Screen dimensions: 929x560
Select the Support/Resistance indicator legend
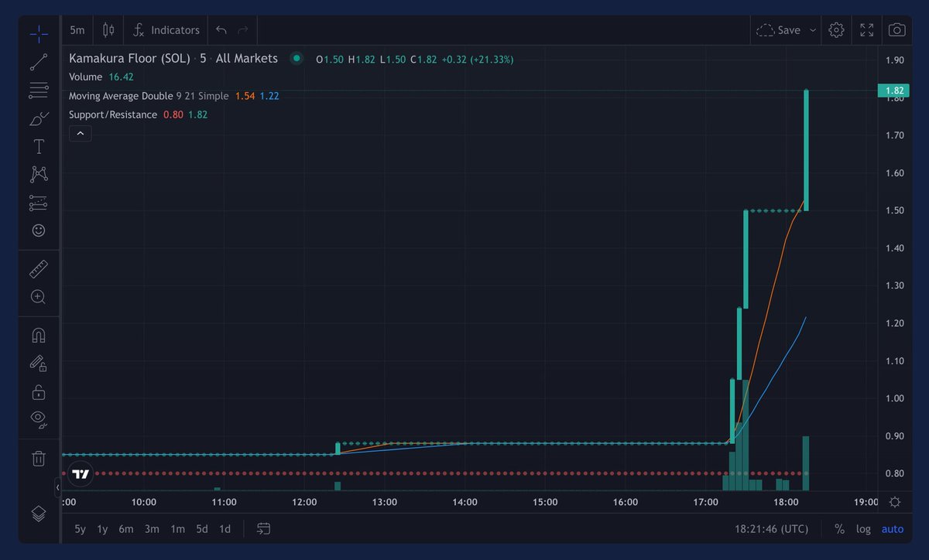pyautogui.click(x=113, y=114)
